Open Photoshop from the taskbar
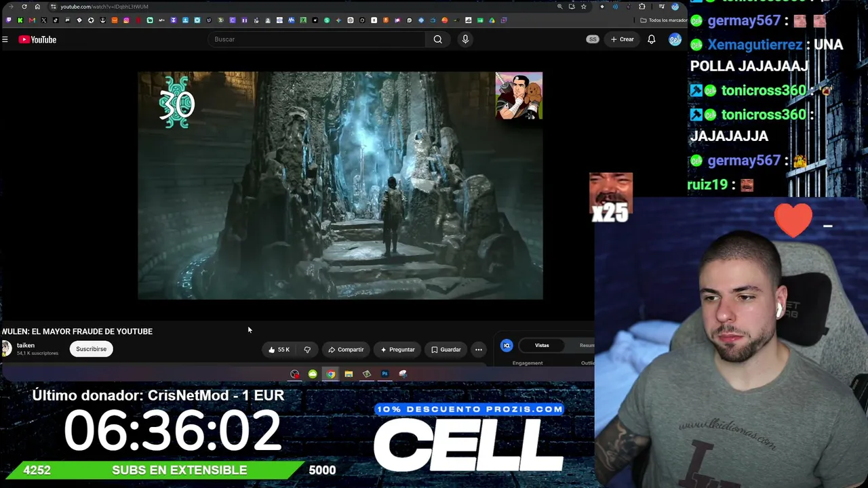Viewport: 868px width, 488px height. pos(384,374)
